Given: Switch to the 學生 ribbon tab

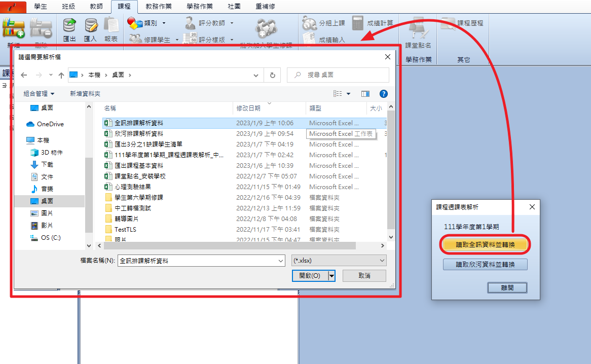Looking at the screenshot, I should 41,6.
